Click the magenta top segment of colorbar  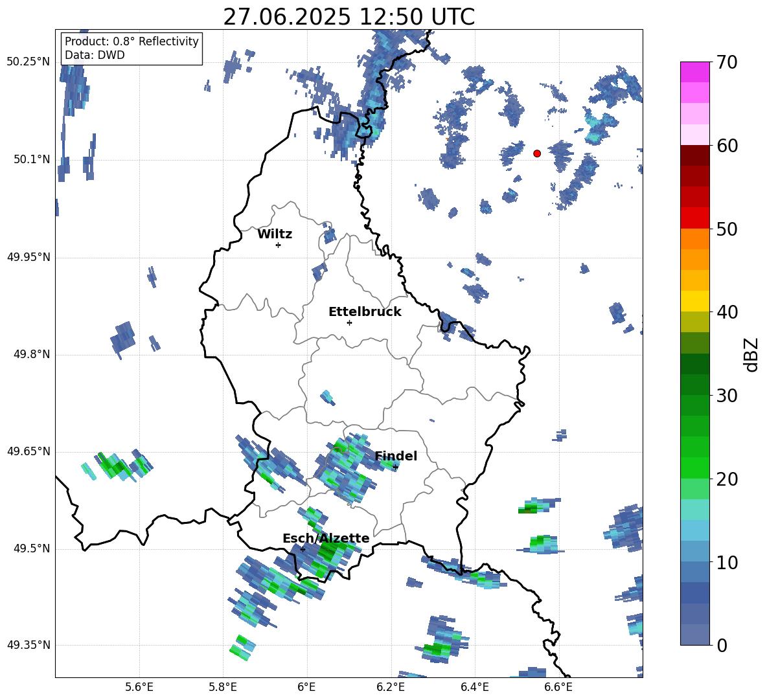tap(695, 73)
